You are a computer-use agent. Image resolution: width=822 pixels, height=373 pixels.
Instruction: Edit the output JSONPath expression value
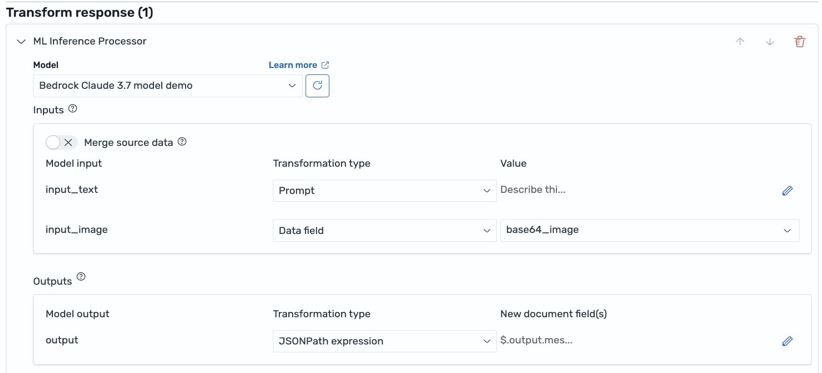[787, 341]
